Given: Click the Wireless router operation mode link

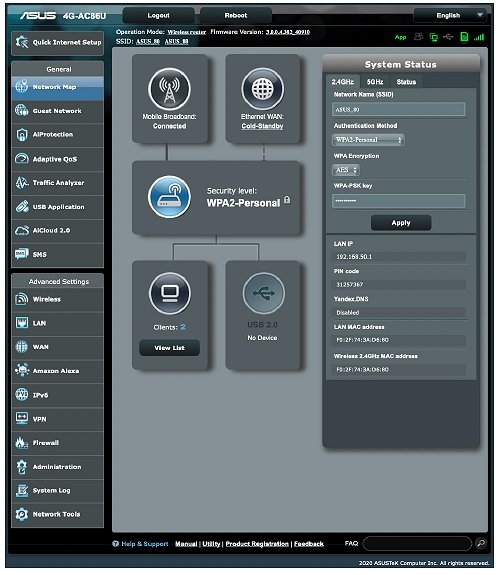Looking at the screenshot, I should tap(187, 32).
